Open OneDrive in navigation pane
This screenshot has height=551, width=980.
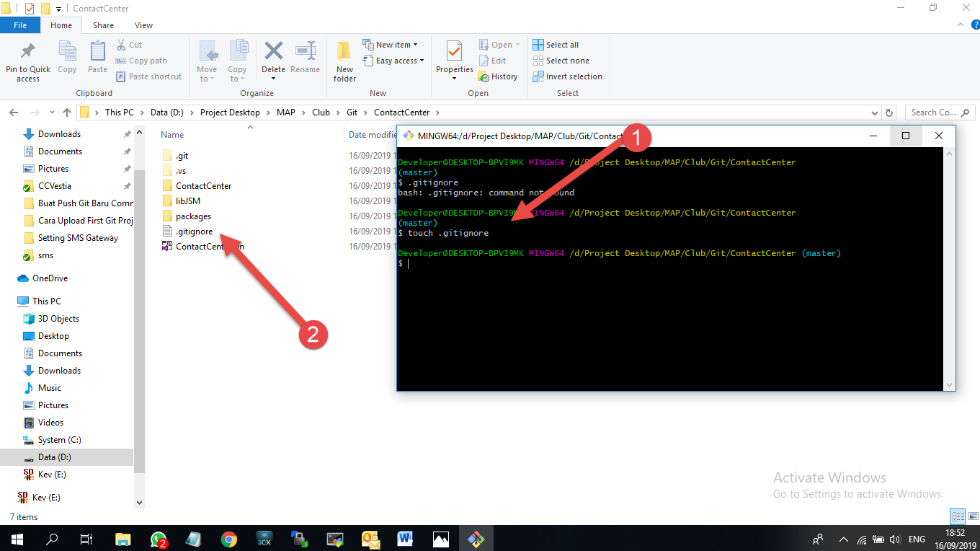[50, 278]
